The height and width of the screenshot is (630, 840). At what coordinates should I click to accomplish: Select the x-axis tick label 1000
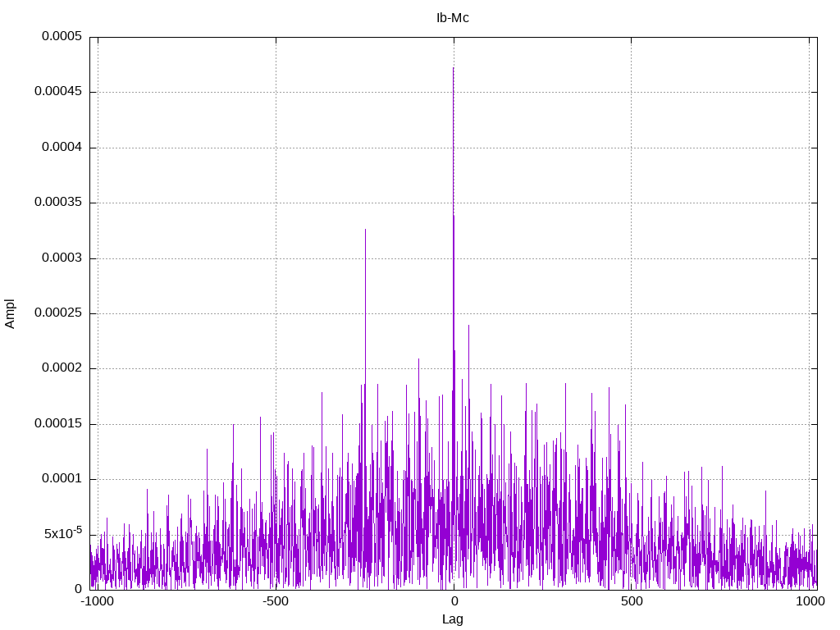(x=810, y=601)
